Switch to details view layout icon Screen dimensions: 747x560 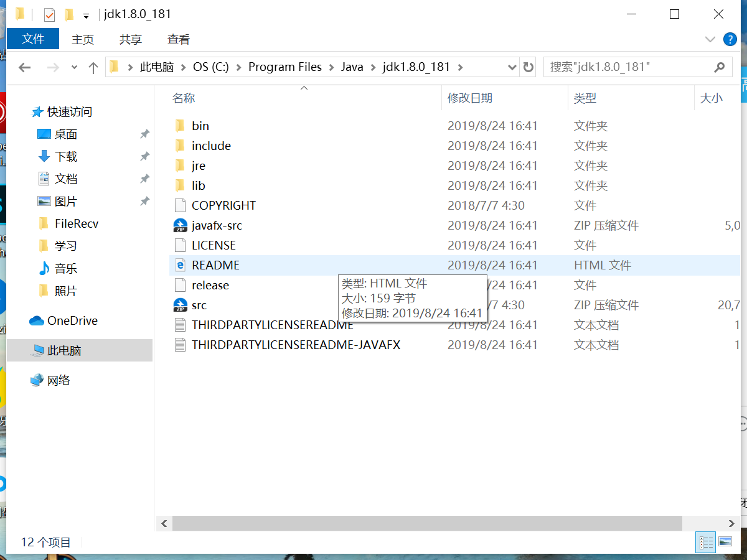[706, 542]
